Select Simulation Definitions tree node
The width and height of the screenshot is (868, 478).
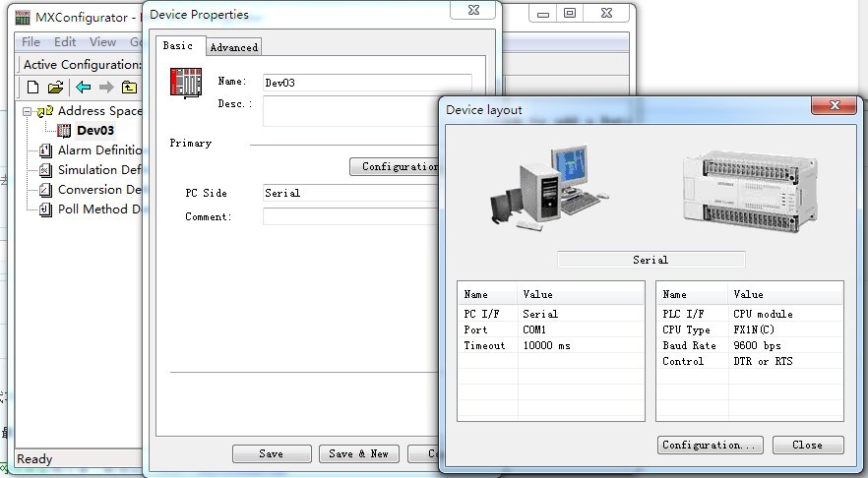pyautogui.click(x=99, y=170)
